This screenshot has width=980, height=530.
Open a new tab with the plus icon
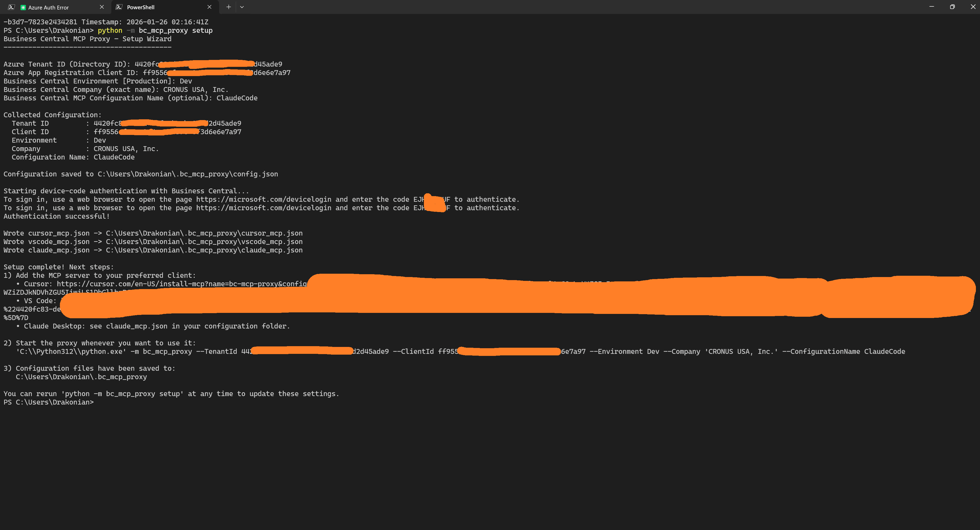point(228,7)
